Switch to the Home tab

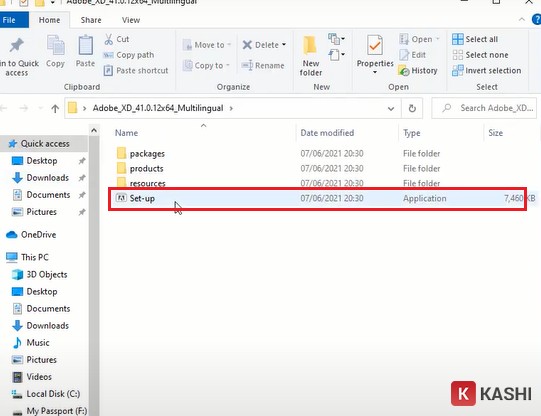point(49,20)
